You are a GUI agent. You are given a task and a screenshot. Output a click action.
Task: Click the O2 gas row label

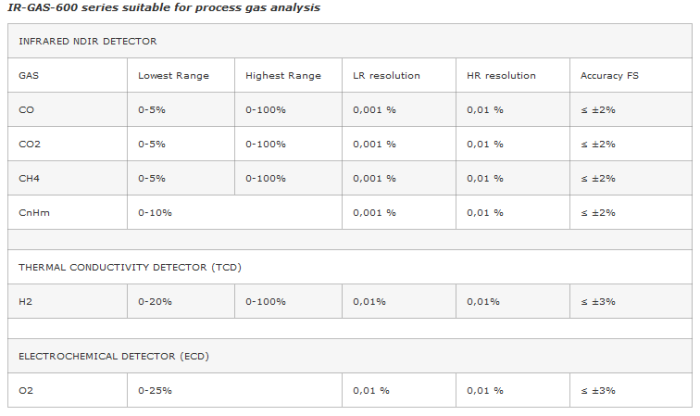[x=26, y=390]
